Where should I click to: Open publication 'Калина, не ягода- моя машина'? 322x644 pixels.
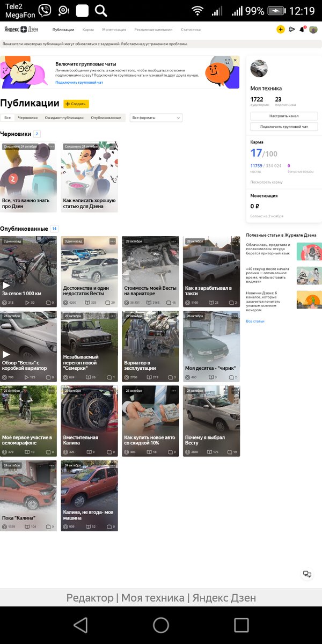coord(90,495)
